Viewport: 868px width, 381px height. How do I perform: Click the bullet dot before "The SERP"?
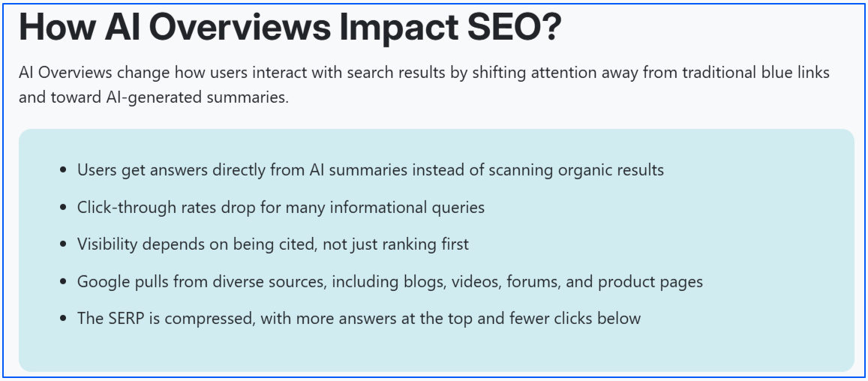pyautogui.click(x=64, y=319)
